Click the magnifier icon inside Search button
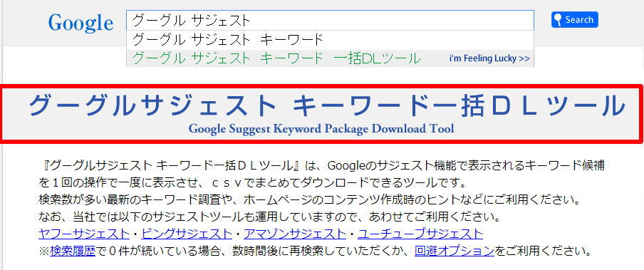The image size is (644, 270). 558,20
